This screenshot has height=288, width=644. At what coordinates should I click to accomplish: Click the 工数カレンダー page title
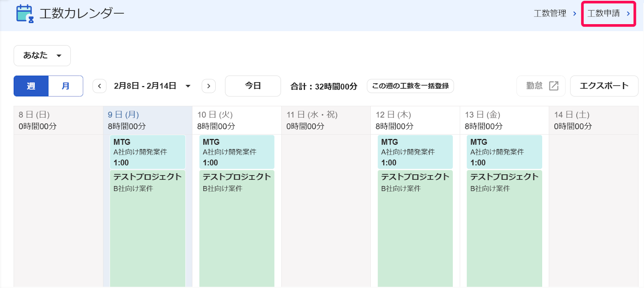click(82, 13)
